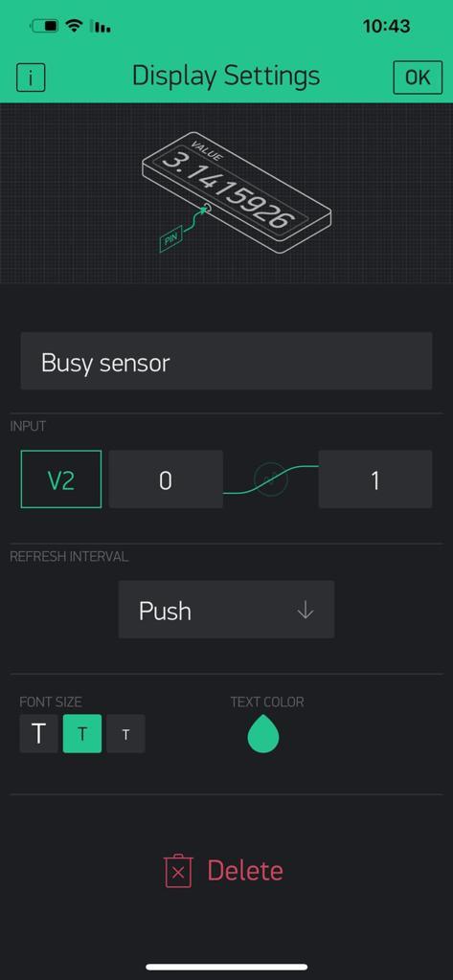Confirm settings with the OK button
The height and width of the screenshot is (980, 453).
tap(418, 77)
